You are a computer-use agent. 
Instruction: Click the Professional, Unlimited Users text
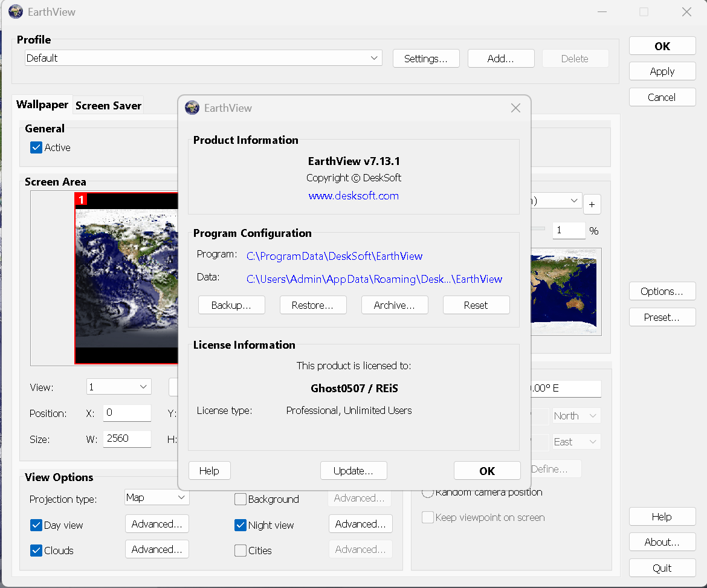[349, 410]
